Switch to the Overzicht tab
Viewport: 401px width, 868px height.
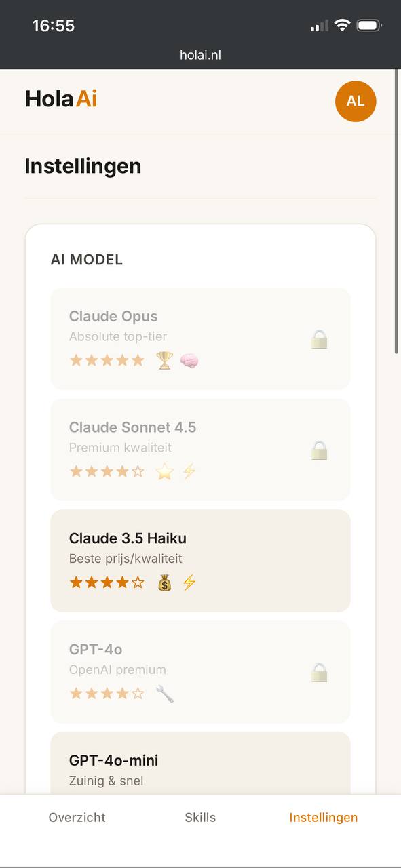click(77, 818)
